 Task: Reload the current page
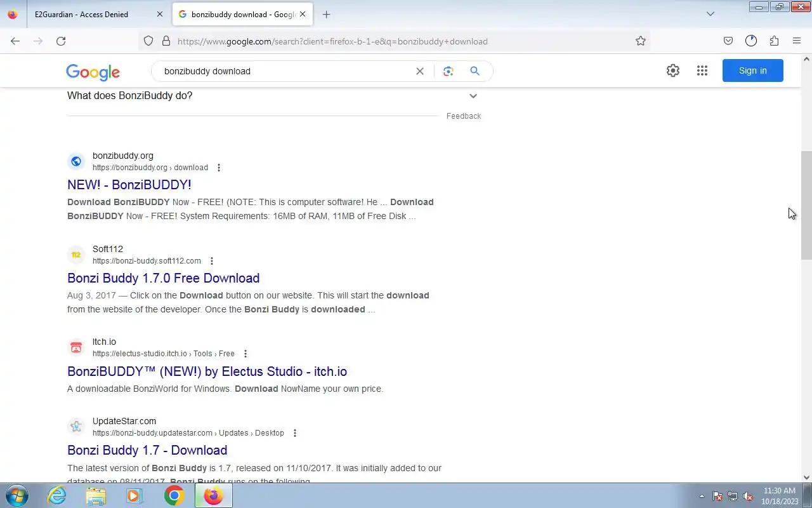61,41
